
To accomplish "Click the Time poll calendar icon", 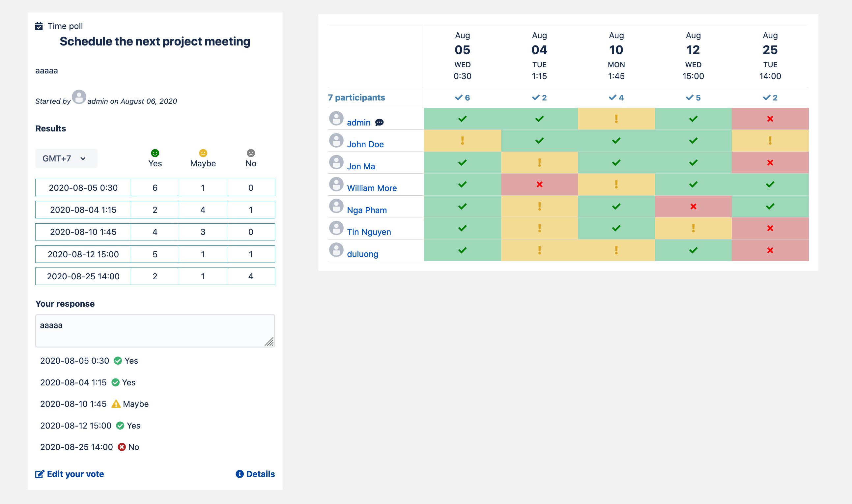I will (39, 26).
